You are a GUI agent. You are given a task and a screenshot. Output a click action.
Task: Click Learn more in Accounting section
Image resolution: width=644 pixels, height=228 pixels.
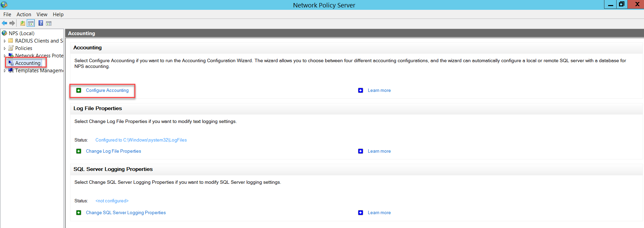pyautogui.click(x=379, y=90)
